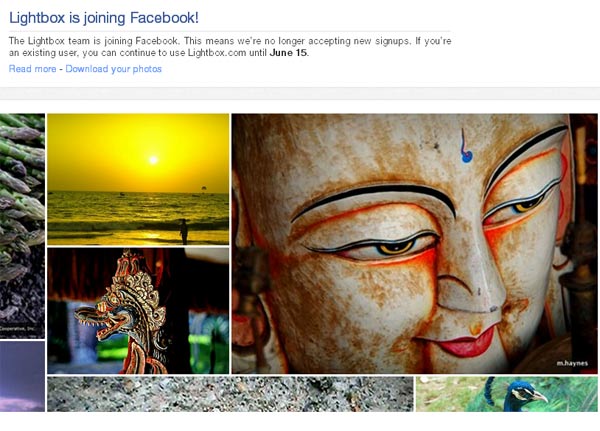Open the yellow sunset beach photo
Viewport: 600px width, 431px height.
pyautogui.click(x=138, y=179)
